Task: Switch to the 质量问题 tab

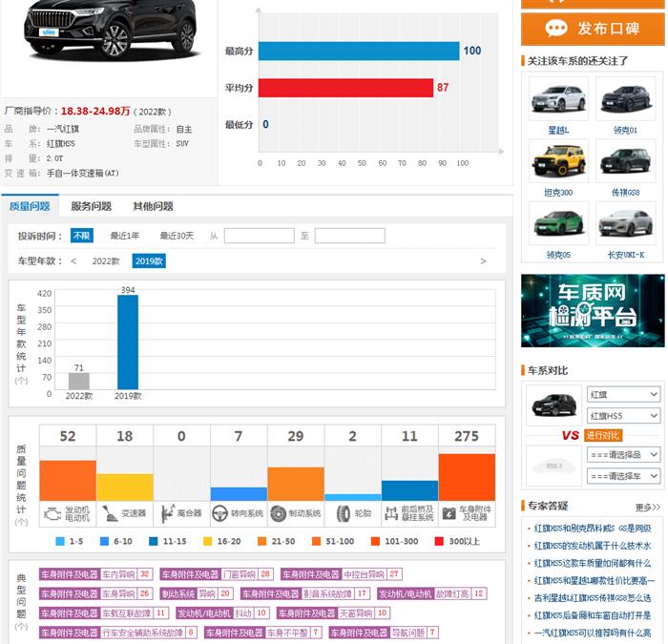Action: pyautogui.click(x=30, y=207)
